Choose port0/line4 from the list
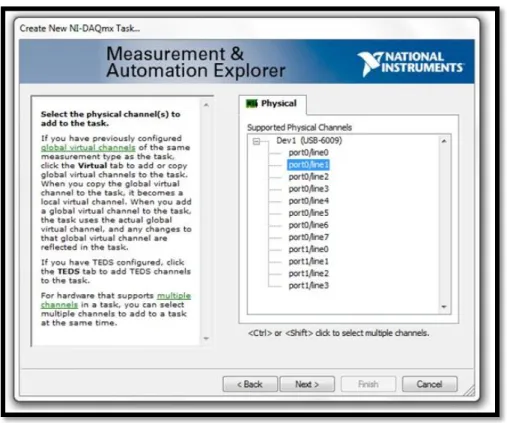This screenshot has height=423, width=507. coord(308,201)
